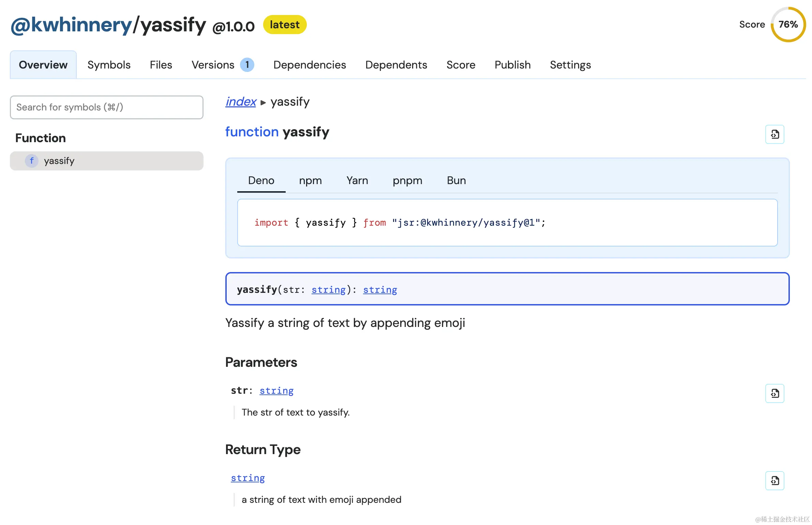Screen dimensions: 812x525
Task: Open the Settings tab
Action: (570, 65)
